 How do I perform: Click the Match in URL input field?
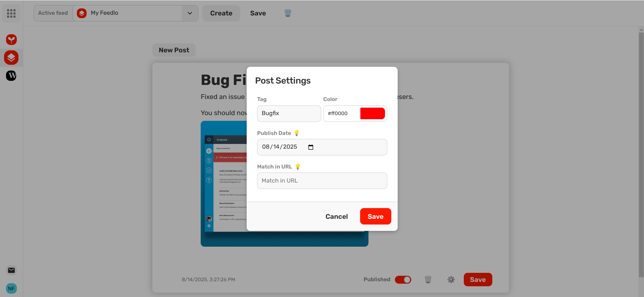pyautogui.click(x=322, y=181)
